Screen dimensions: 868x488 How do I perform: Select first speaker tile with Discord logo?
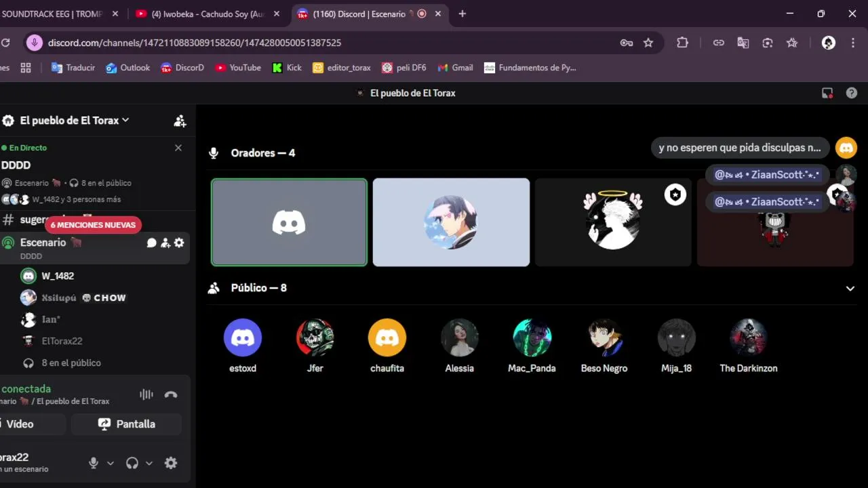click(289, 222)
